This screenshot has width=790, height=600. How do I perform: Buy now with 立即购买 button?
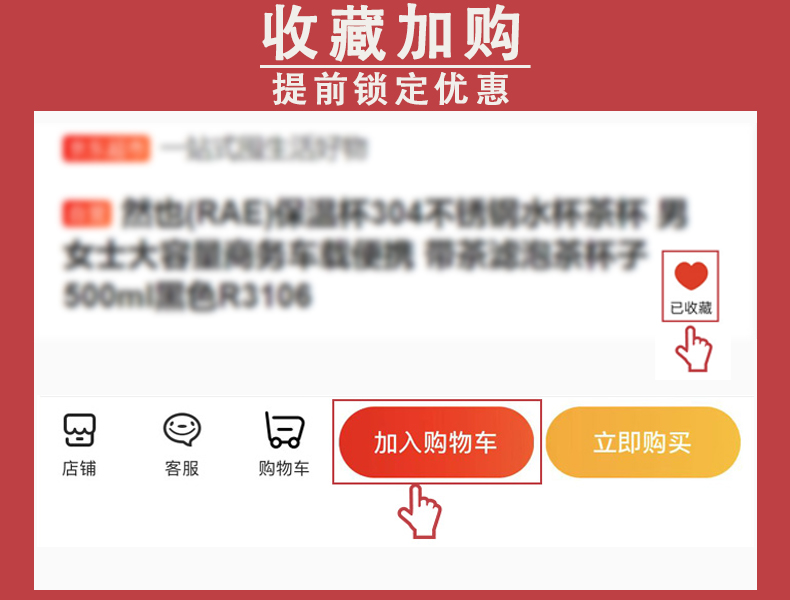(643, 442)
